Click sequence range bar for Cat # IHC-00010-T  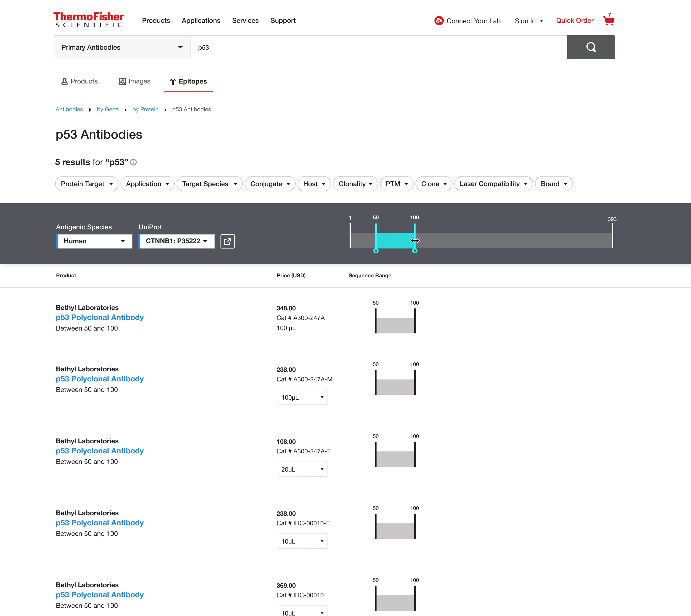coord(395,531)
